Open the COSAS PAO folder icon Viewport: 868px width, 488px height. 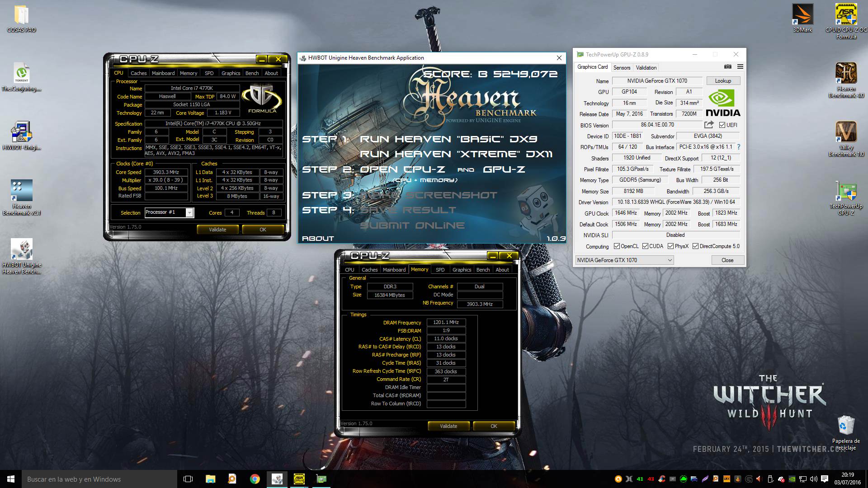click(21, 18)
